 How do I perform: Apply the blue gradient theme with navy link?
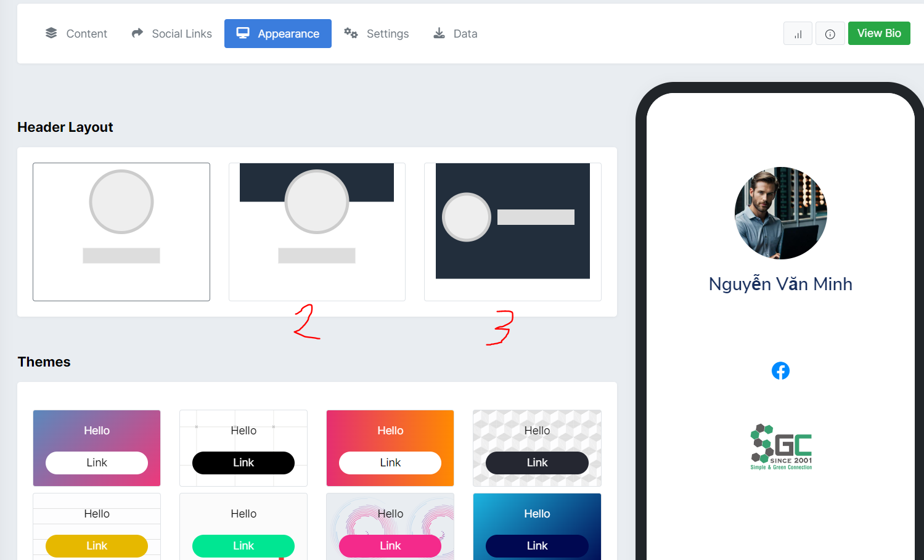pos(537,527)
